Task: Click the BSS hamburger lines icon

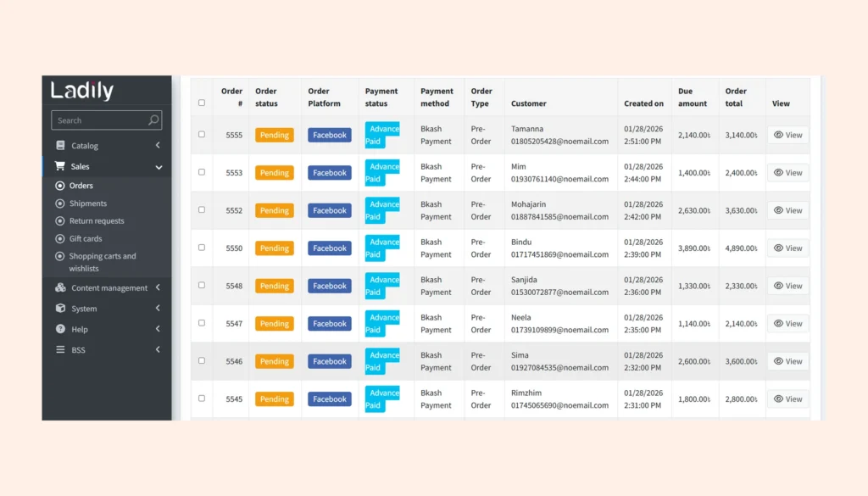Action: click(60, 349)
